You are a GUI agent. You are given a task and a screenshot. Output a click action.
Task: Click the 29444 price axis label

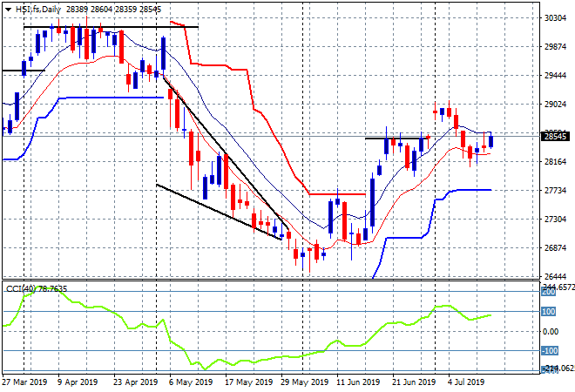pos(555,76)
